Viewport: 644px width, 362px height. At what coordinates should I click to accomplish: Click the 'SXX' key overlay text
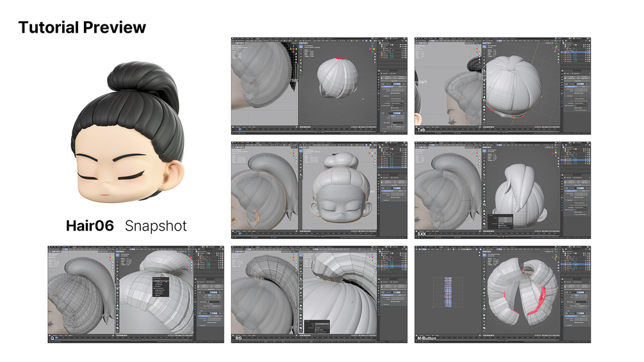tap(422, 234)
